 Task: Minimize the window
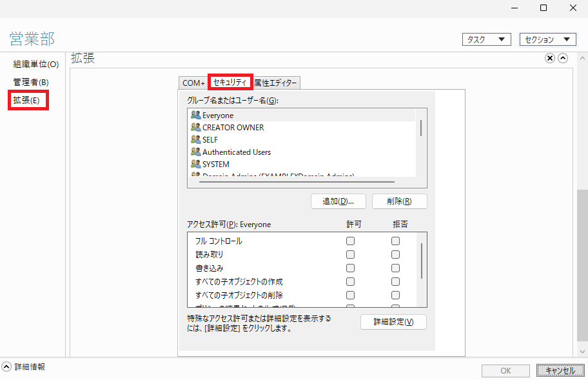[x=514, y=8]
